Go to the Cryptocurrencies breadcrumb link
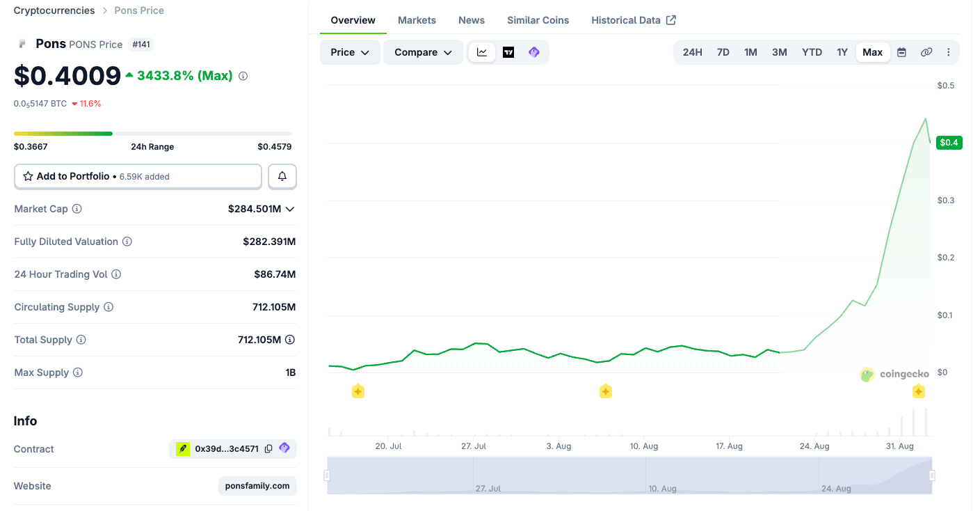 pos(54,10)
